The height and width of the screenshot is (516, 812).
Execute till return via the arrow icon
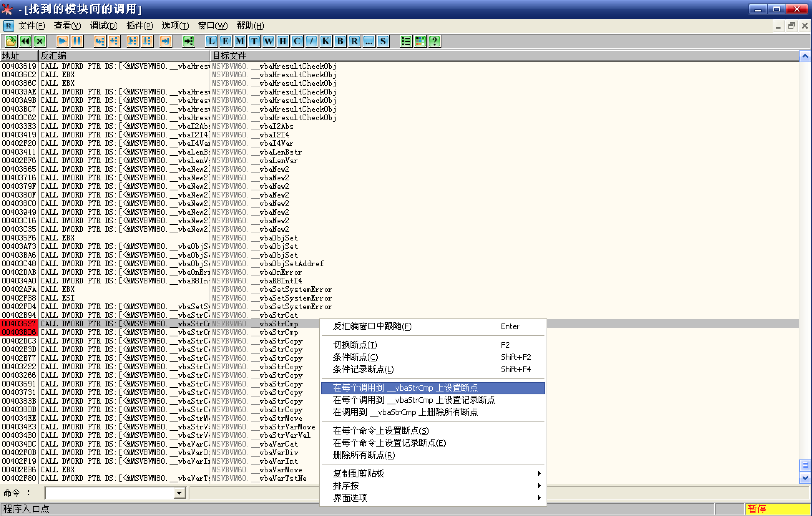click(165, 41)
